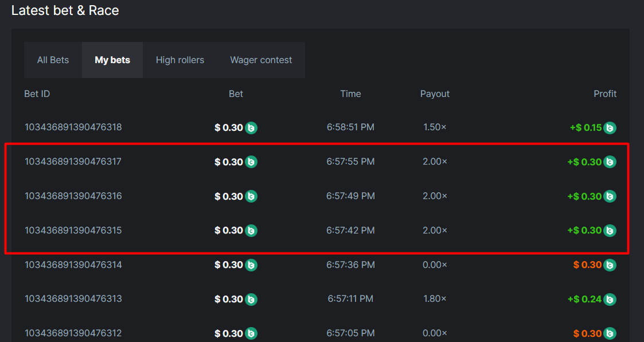Image resolution: width=644 pixels, height=342 pixels.
Task: Open bet ID ending in 476318
Action: click(73, 127)
